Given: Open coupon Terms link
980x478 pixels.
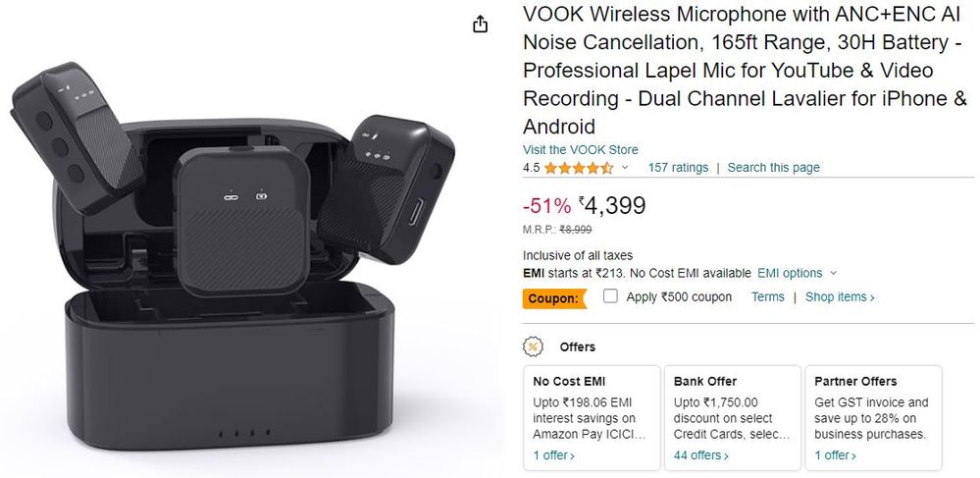Looking at the screenshot, I should click(767, 297).
